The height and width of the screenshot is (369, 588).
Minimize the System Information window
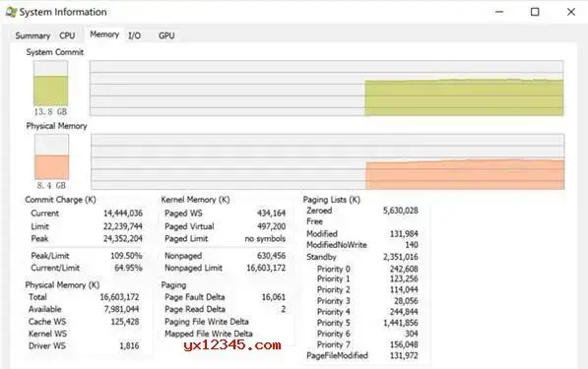499,12
